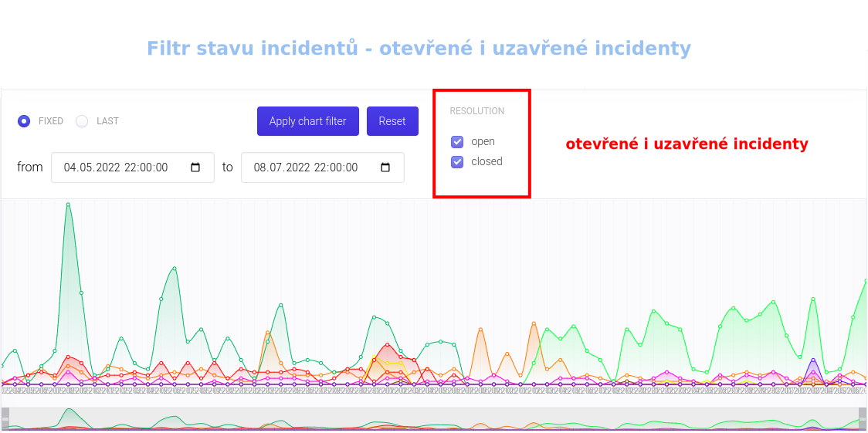
Task: Click the right handle of the range slider
Action: pos(863,419)
